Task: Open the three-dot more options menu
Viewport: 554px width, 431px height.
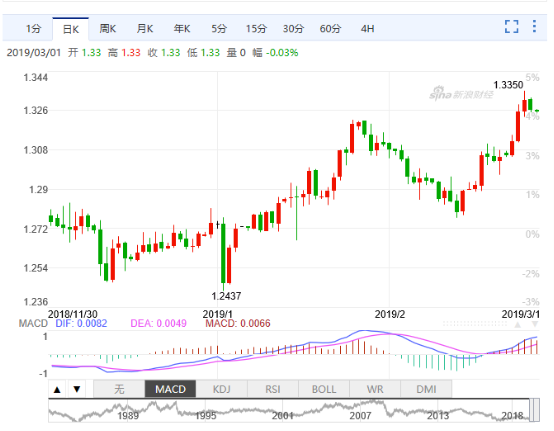Action: tap(534, 26)
